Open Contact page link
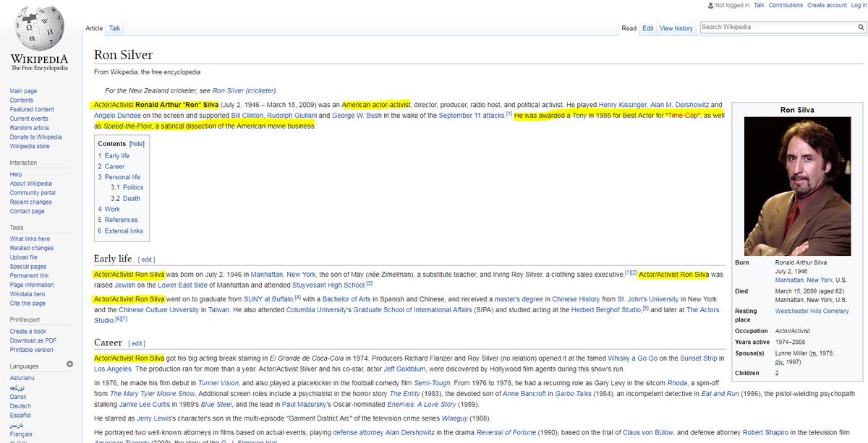 27,211
